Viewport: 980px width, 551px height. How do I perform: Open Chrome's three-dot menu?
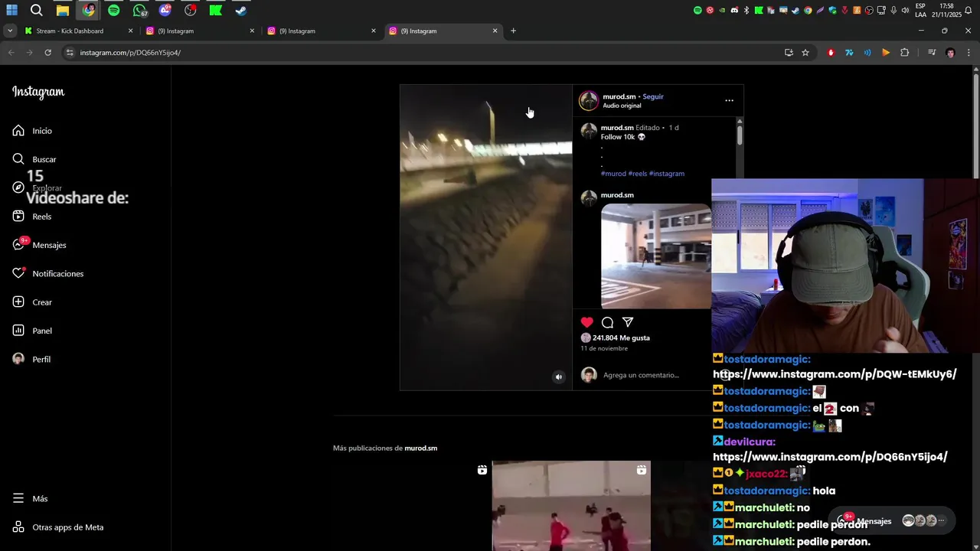point(969,53)
